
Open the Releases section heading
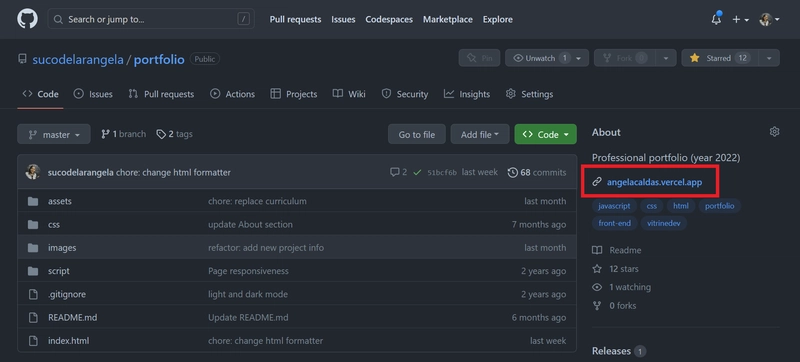coord(619,351)
